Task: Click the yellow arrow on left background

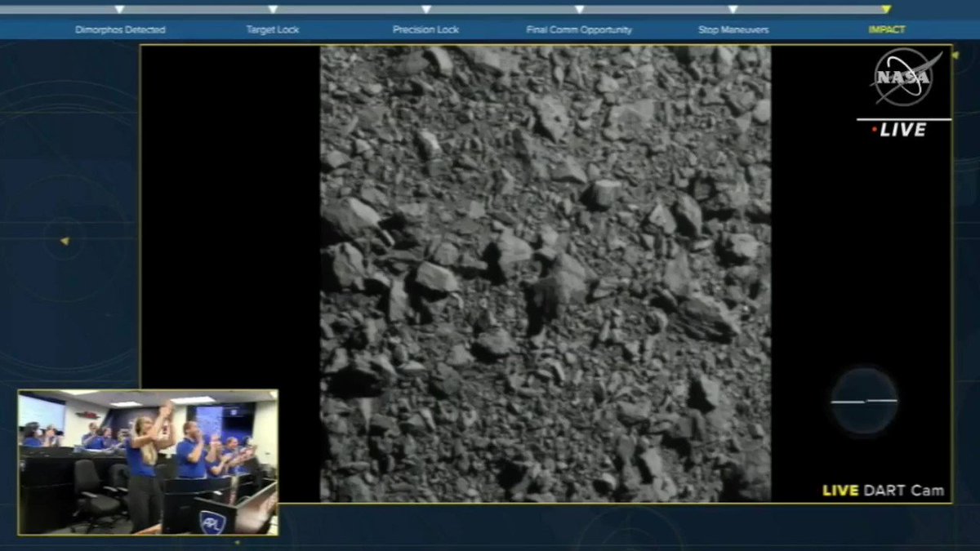Action: tap(65, 241)
